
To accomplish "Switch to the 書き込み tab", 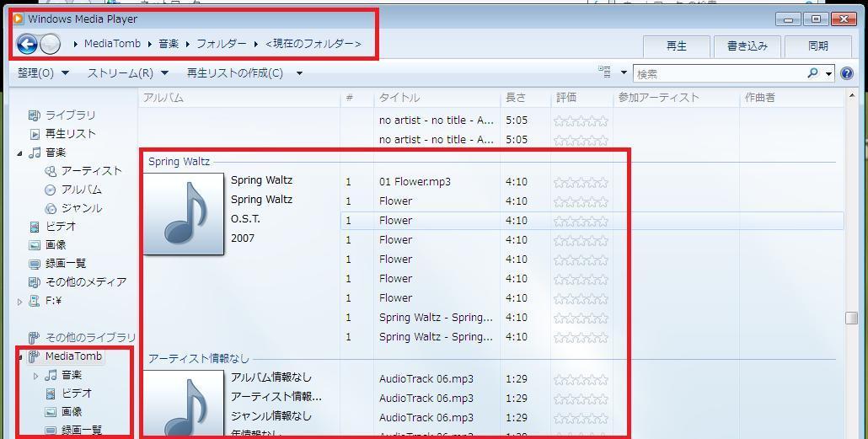I will click(x=747, y=46).
